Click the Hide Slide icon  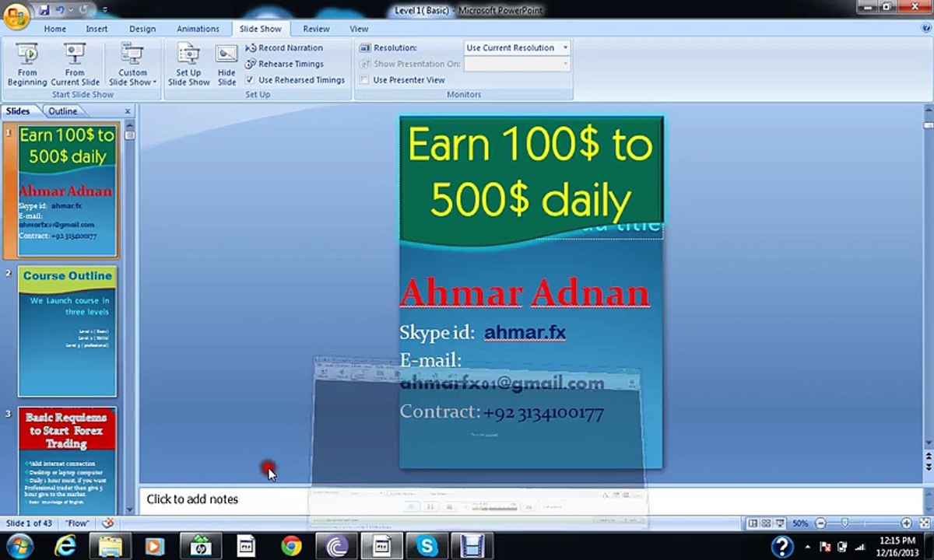click(226, 65)
